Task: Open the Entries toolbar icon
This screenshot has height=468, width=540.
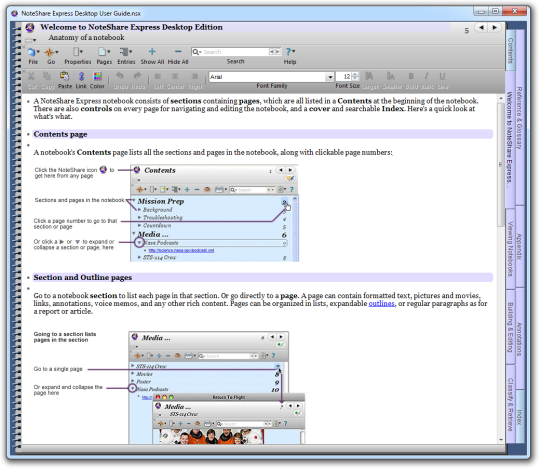Action: click(126, 52)
